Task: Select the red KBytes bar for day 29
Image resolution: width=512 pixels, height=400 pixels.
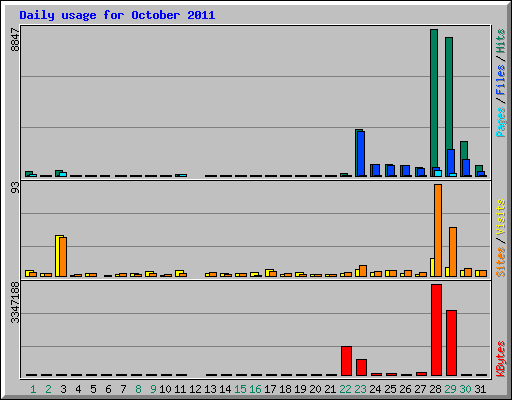Action: [451, 343]
